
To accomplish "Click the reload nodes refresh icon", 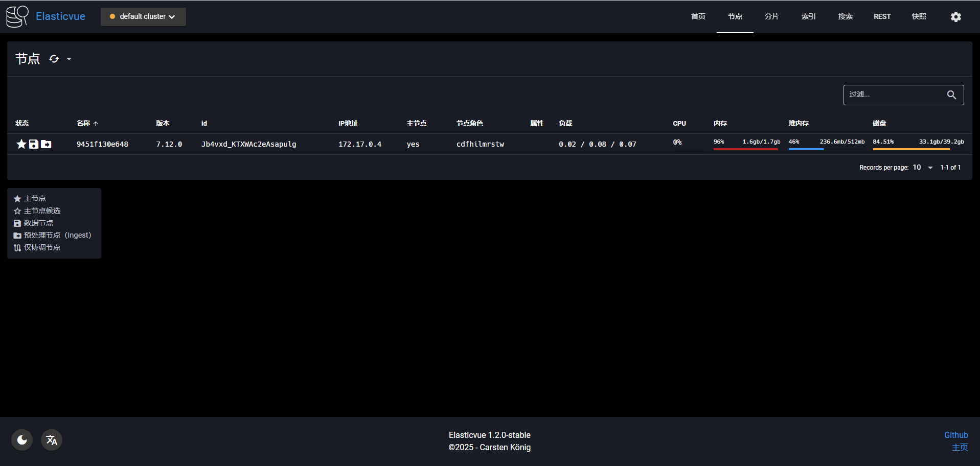I will click(x=54, y=59).
